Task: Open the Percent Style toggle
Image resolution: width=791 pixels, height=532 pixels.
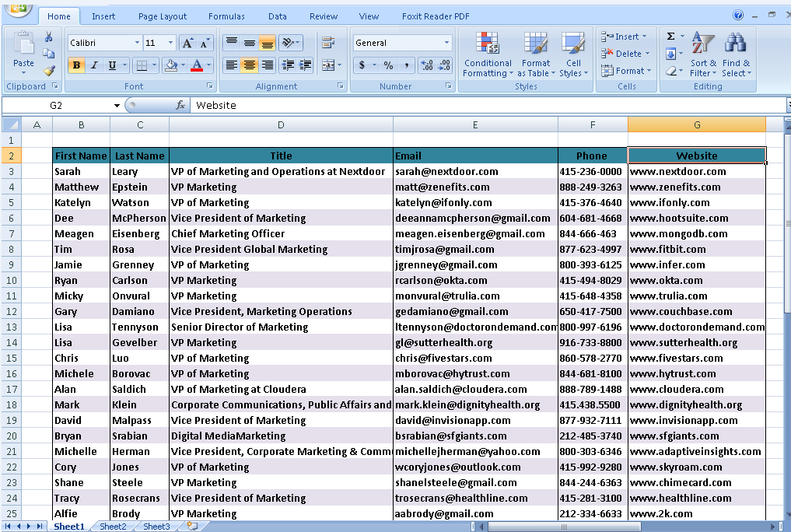Action: click(x=387, y=65)
